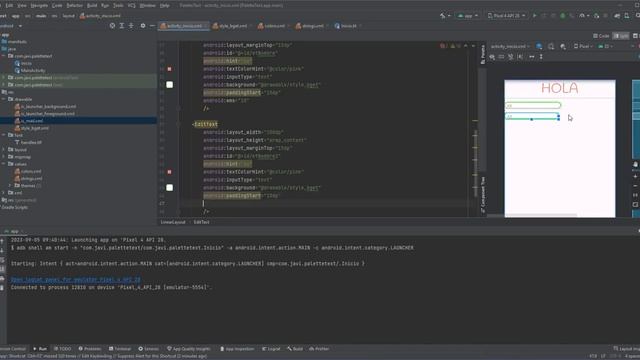
Task: Open the logcat panel link in Run output
Action: point(76,280)
